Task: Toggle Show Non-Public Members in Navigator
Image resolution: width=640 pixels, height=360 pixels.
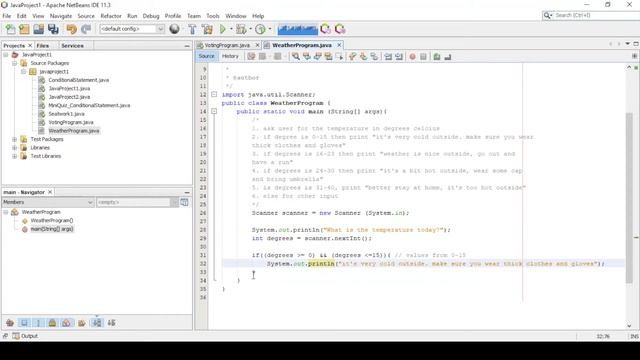Action: point(52,323)
